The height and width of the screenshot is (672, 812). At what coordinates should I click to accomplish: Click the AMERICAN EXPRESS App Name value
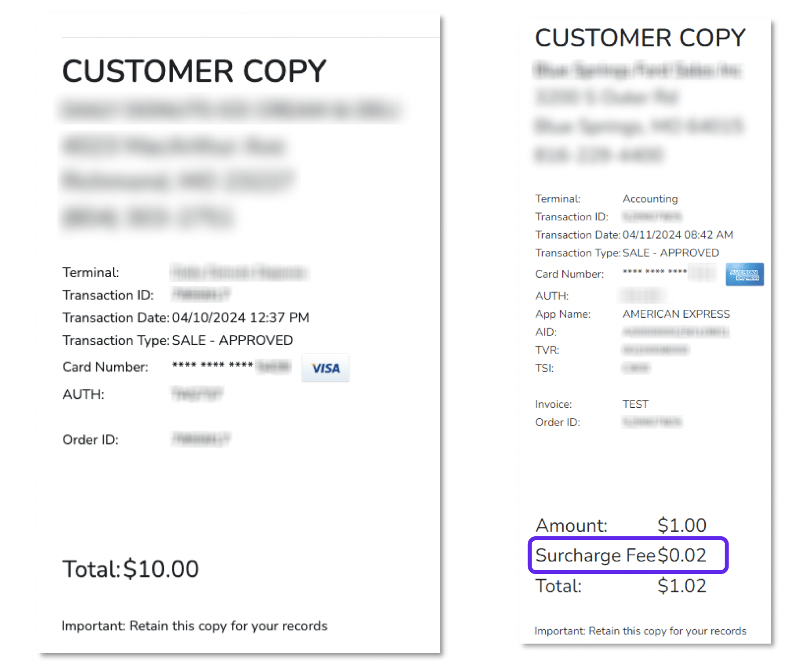(x=676, y=314)
